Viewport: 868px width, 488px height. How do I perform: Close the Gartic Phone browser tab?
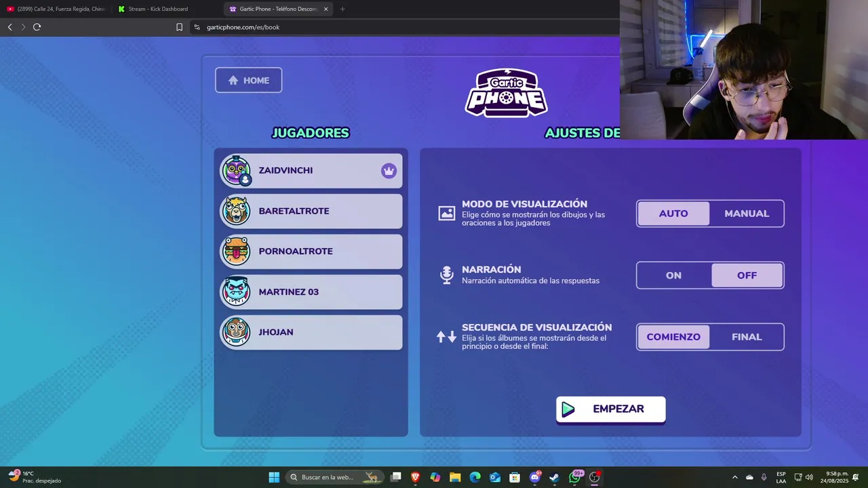pos(326,9)
